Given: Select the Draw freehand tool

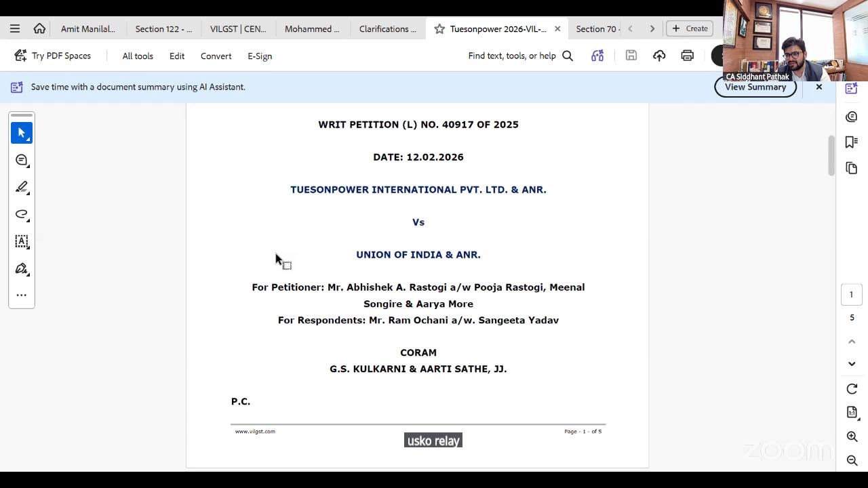Looking at the screenshot, I should pyautogui.click(x=22, y=214).
